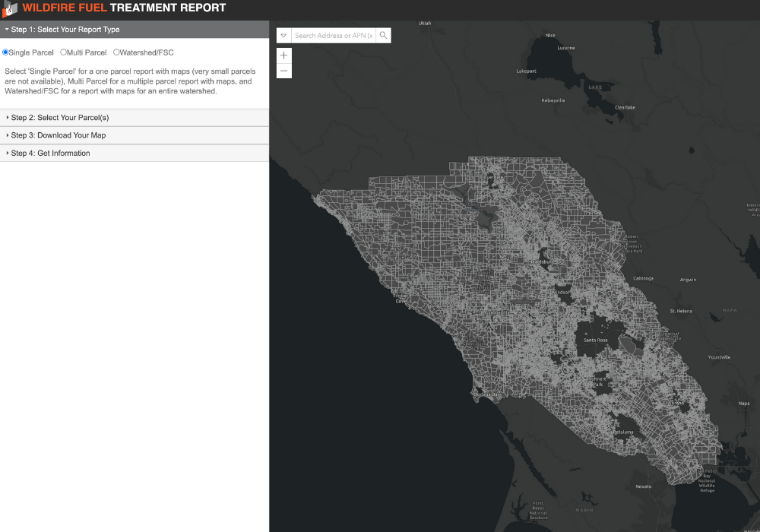The image size is (760, 532).
Task: Click the Lakeport label on map
Action: (x=527, y=71)
